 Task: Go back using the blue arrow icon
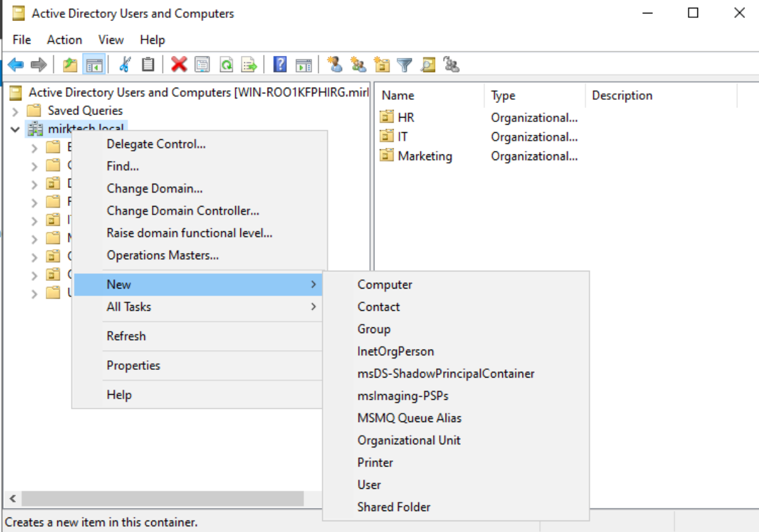[x=15, y=64]
